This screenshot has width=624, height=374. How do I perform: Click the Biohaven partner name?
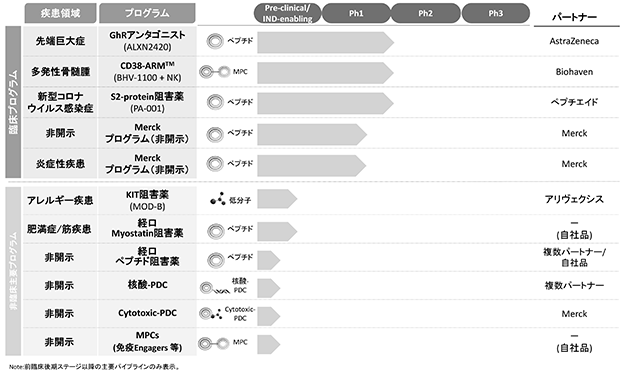click(574, 72)
